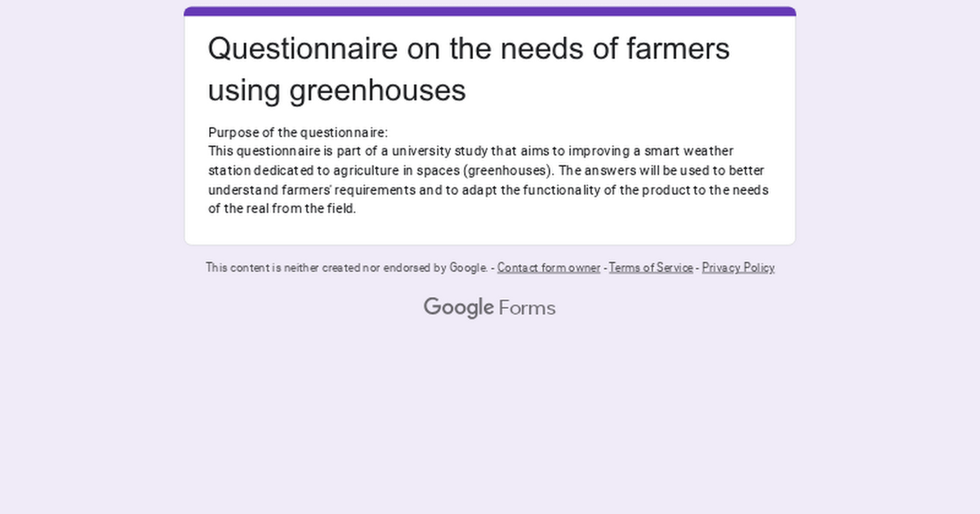The image size is (980, 514).
Task: Click the word Google in the footer logo
Action: pyautogui.click(x=459, y=308)
